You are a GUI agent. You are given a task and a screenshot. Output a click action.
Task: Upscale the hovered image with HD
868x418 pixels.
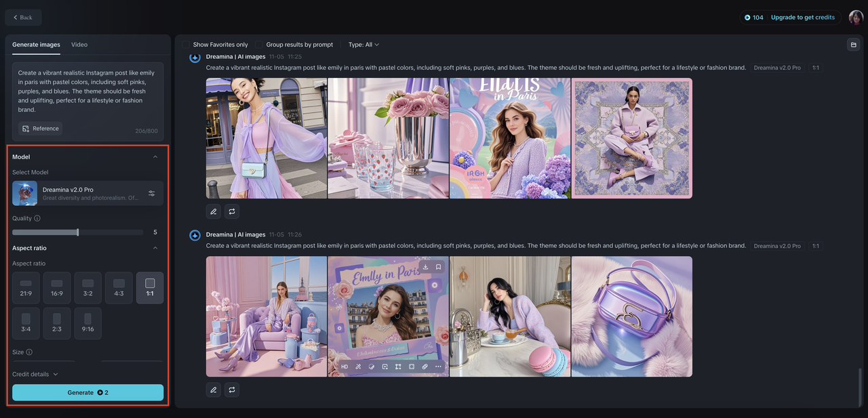(x=344, y=367)
